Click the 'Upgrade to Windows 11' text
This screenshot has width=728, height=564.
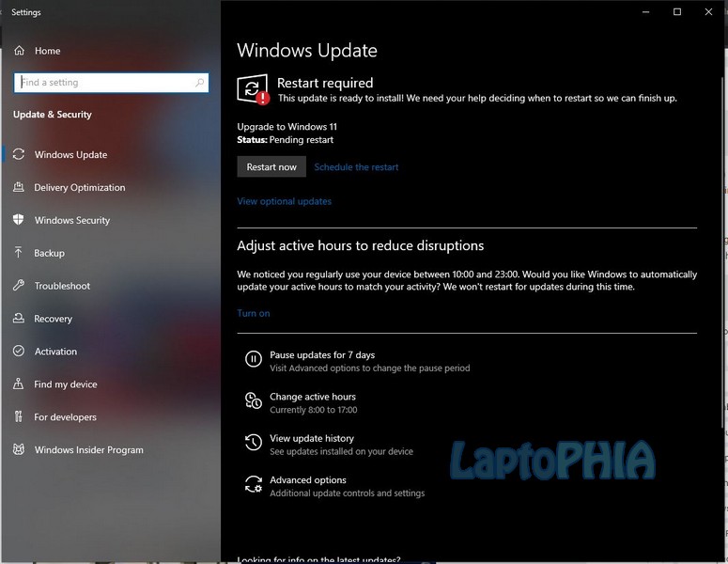(287, 127)
